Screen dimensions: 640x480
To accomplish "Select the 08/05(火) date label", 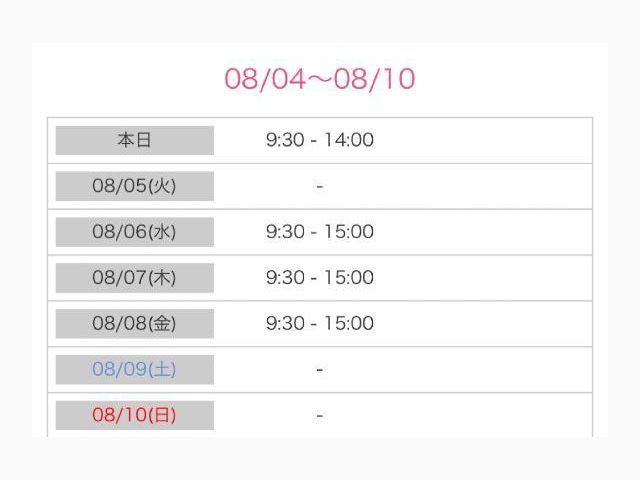I will [135, 186].
